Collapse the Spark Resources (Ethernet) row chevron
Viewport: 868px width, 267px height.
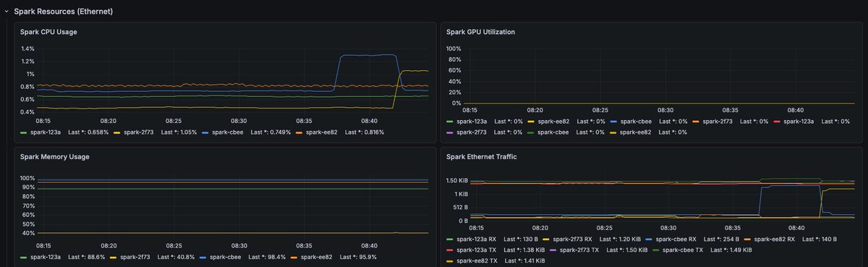tap(6, 12)
